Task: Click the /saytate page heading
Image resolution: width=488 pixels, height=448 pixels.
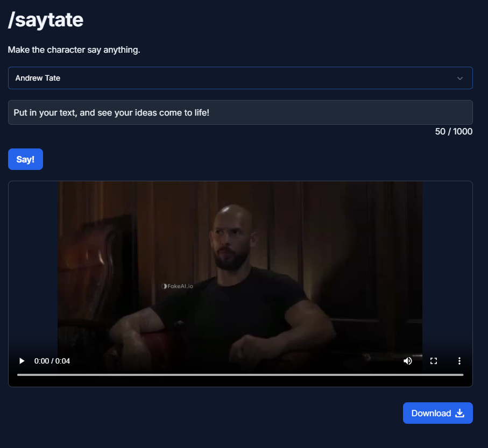Action: tap(46, 20)
